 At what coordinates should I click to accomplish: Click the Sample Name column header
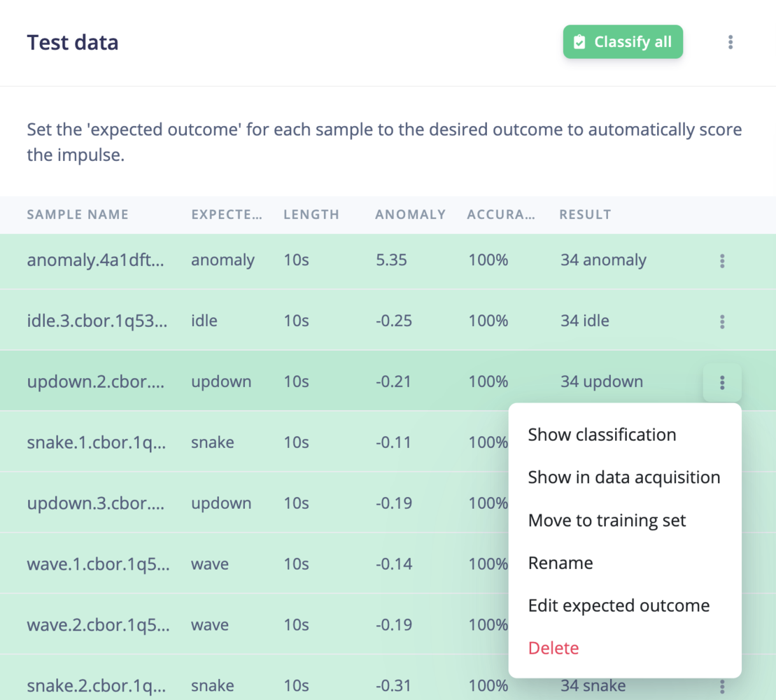tap(78, 215)
